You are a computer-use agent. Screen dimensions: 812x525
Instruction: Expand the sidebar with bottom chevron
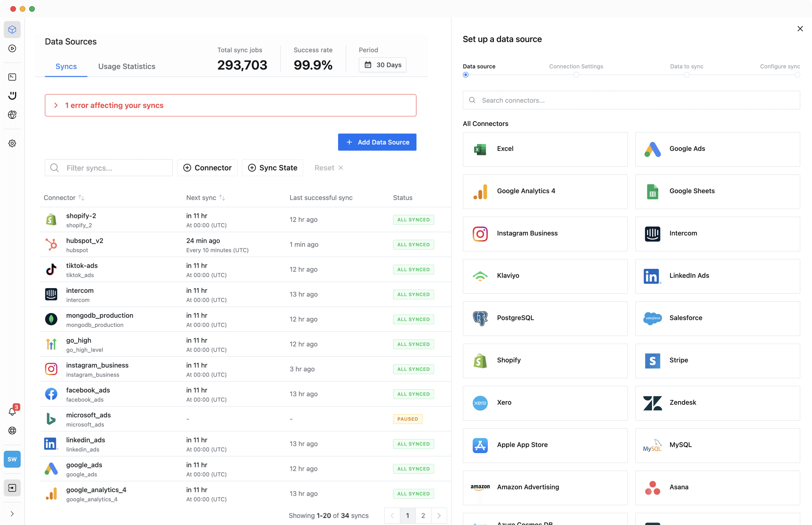coord(12,514)
